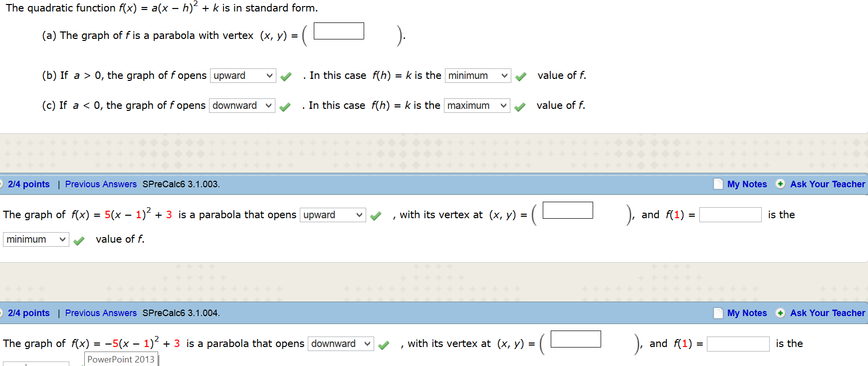Click the Ask Your Teacher link for problem 3.1.003
The height and width of the screenshot is (366, 868).
828,184
